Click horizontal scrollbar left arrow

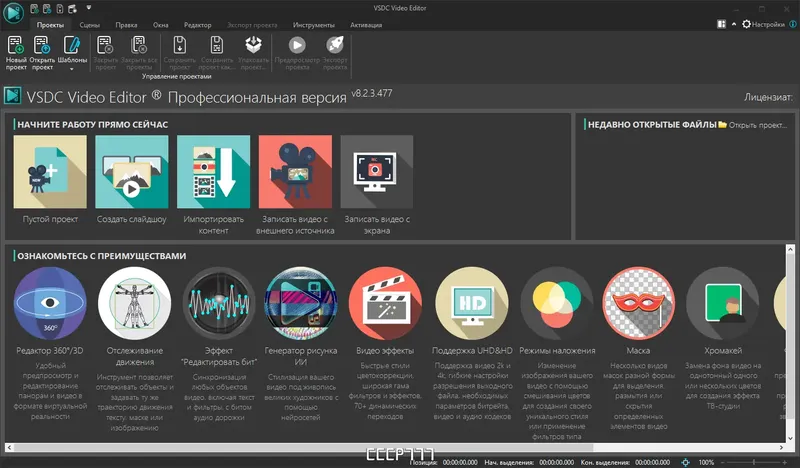pos(9,448)
